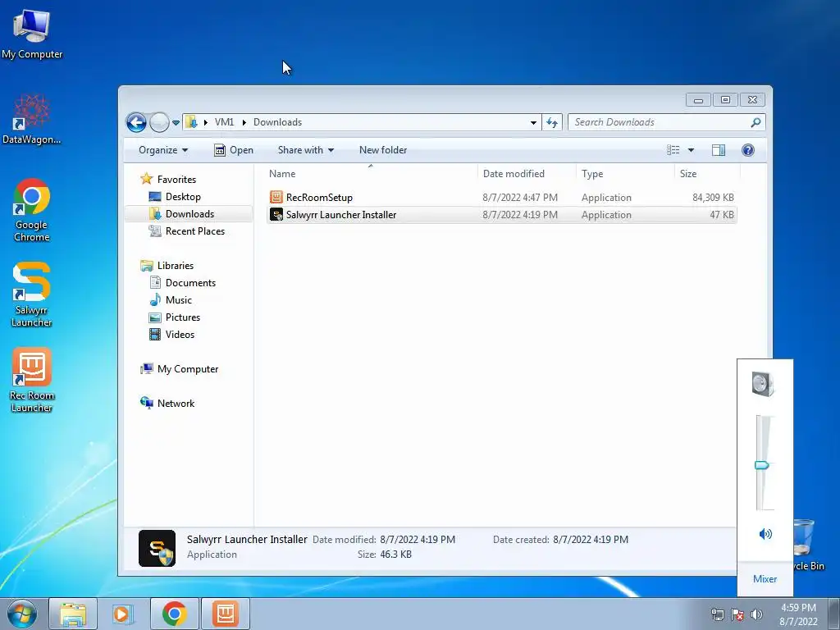Open Action Center flag icon

[737, 614]
